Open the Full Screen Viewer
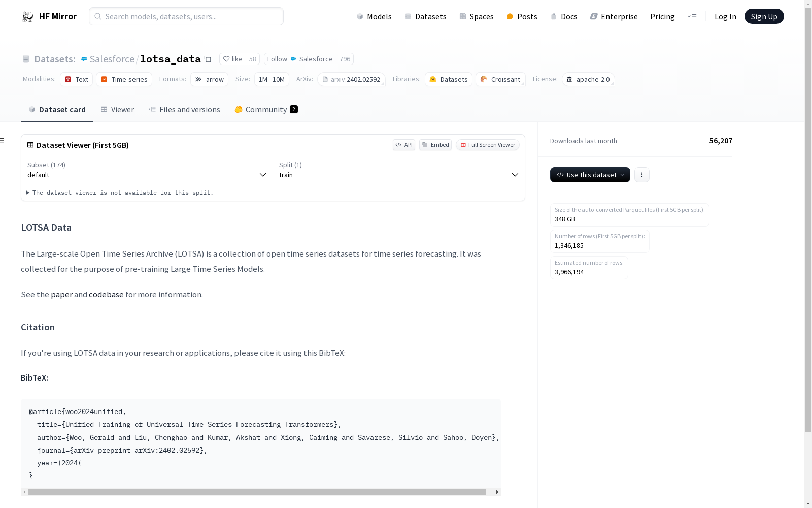812x508 pixels. [487, 145]
